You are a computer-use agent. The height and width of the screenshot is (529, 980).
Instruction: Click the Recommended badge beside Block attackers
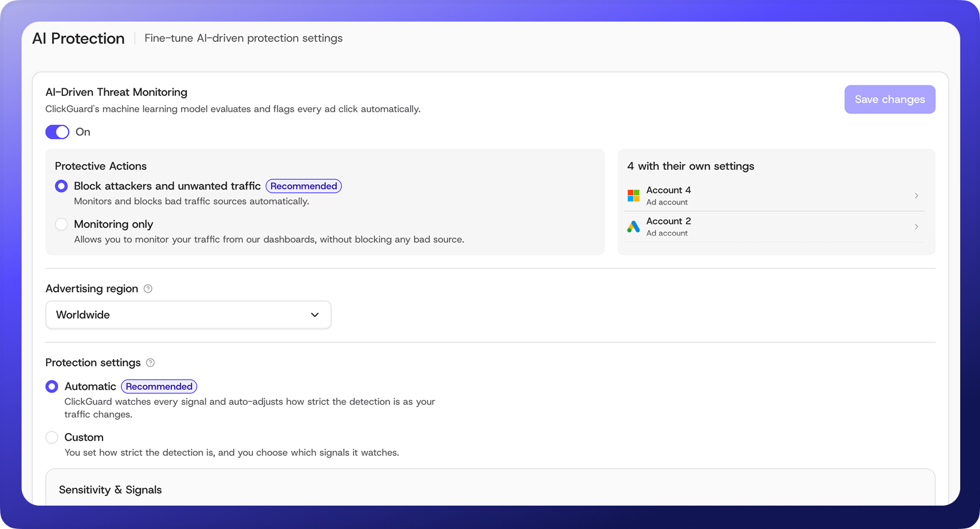304,186
